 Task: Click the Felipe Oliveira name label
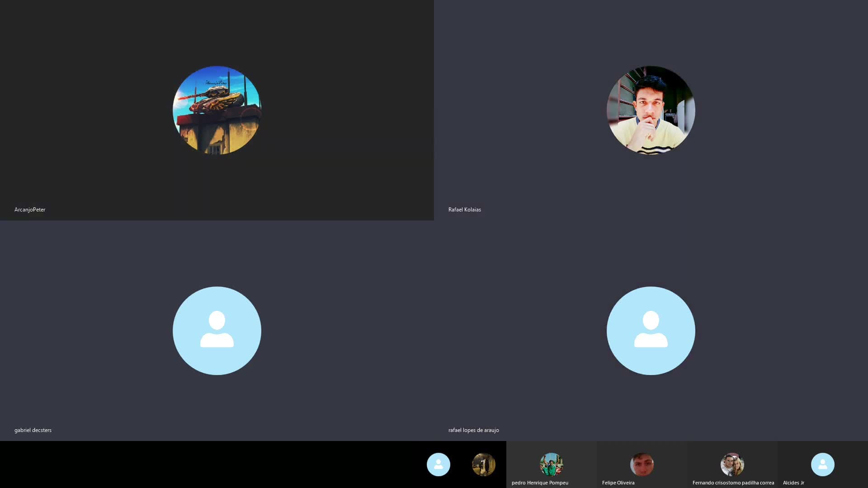[x=618, y=483]
